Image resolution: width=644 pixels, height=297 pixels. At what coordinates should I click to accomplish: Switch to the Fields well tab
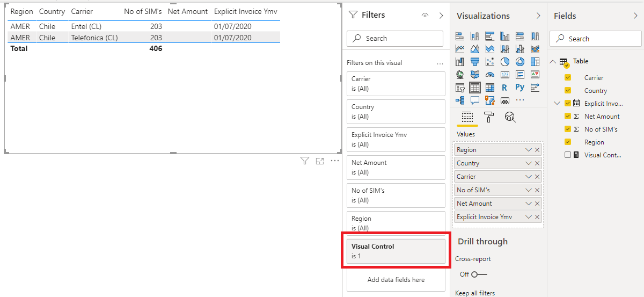[x=467, y=117]
